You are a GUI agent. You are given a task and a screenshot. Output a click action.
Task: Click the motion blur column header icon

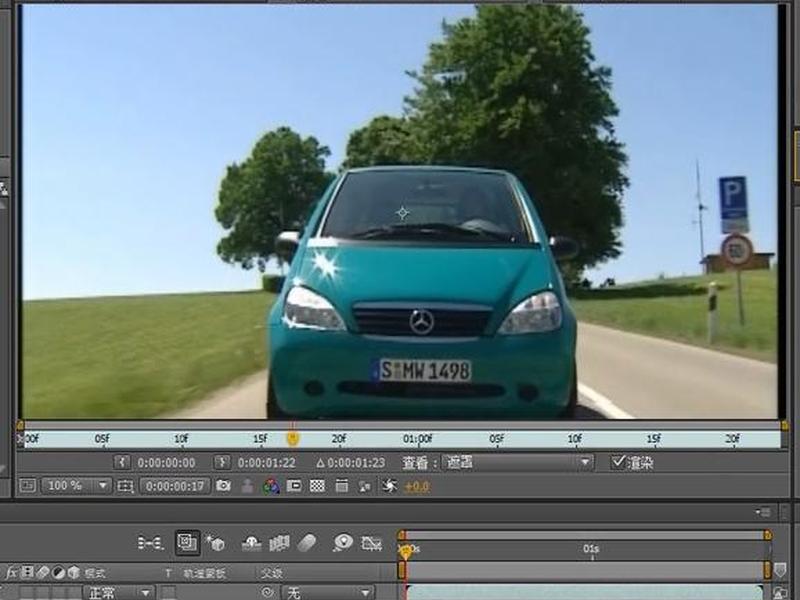pos(42,572)
